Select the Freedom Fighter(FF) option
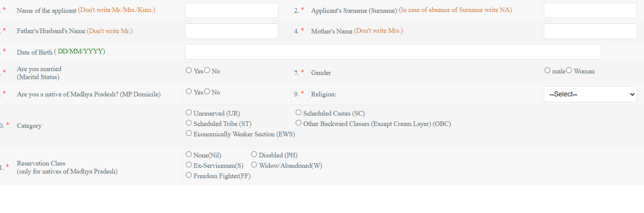This screenshot has height=213, width=644. point(189,175)
